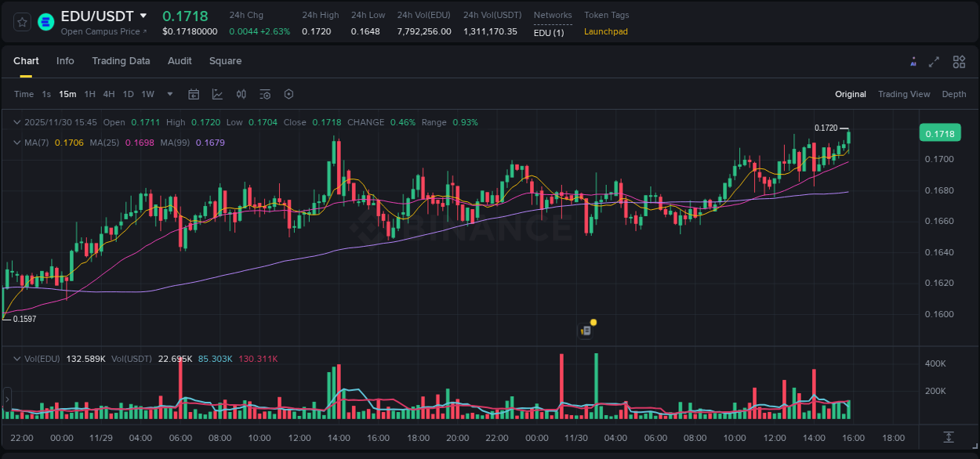Open the layout grid icon top right
Image resolution: width=980 pixels, height=459 pixels.
[959, 61]
